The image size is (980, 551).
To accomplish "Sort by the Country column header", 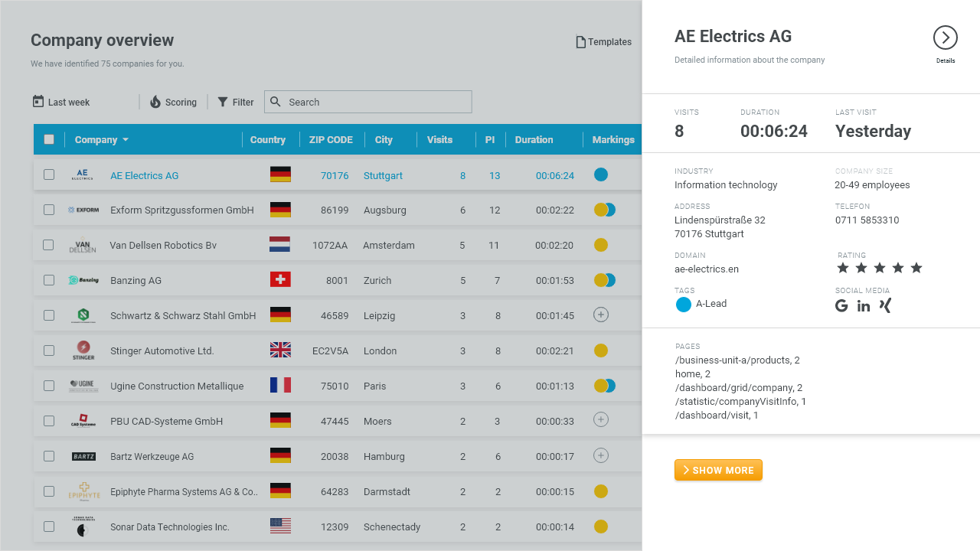I will [x=268, y=139].
